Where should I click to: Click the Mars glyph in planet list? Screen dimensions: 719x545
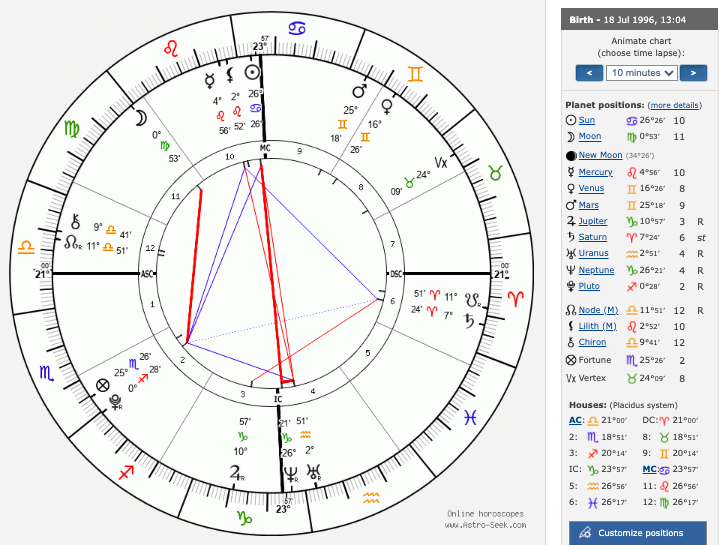[x=571, y=205]
